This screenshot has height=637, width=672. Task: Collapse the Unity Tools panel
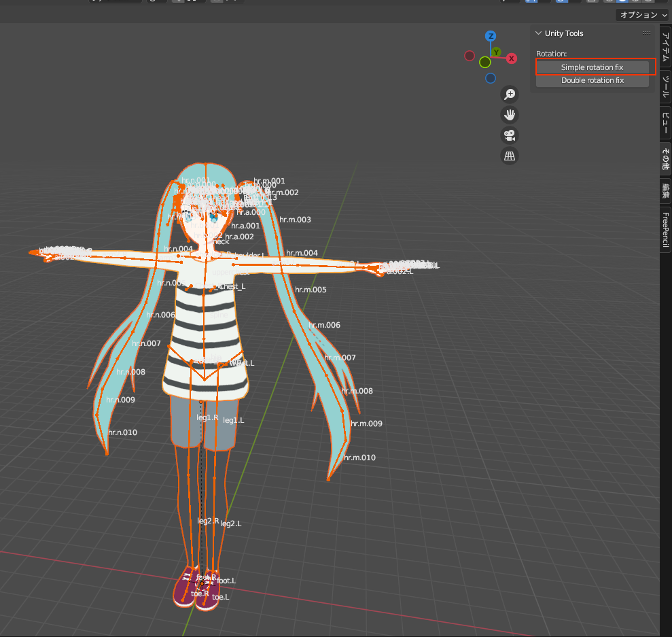point(539,33)
